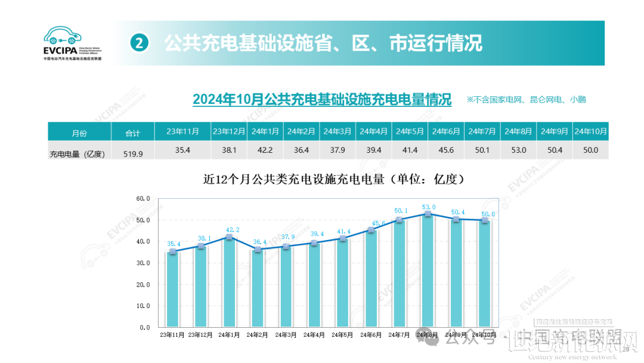Image resolution: width=644 pixels, height=363 pixels.
Task: Click table cell 50.1 under 24年7月
Action: click(x=482, y=150)
